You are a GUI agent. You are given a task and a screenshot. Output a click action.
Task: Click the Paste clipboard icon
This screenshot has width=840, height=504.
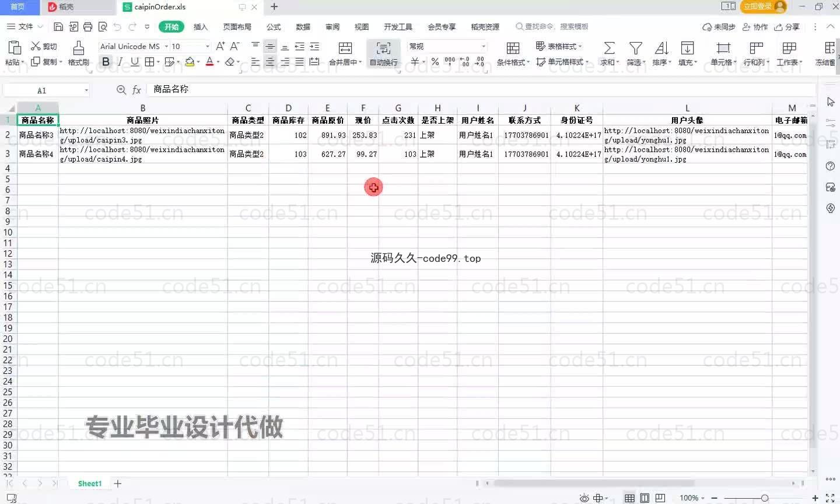pos(15,48)
